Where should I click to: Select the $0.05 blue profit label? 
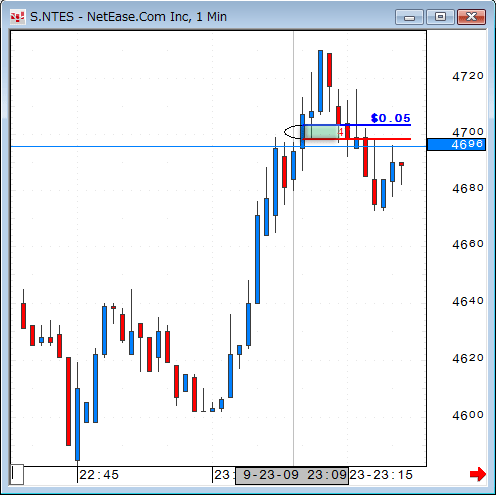390,118
